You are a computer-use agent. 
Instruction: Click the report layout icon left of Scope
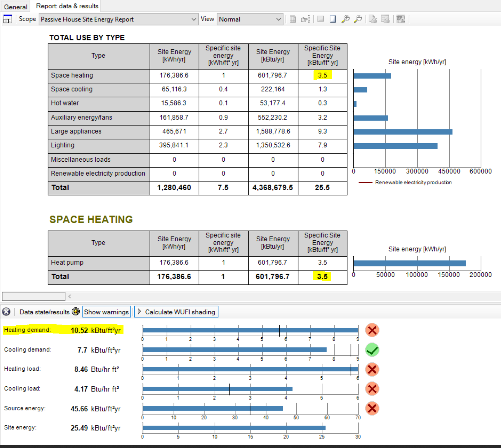8,19
